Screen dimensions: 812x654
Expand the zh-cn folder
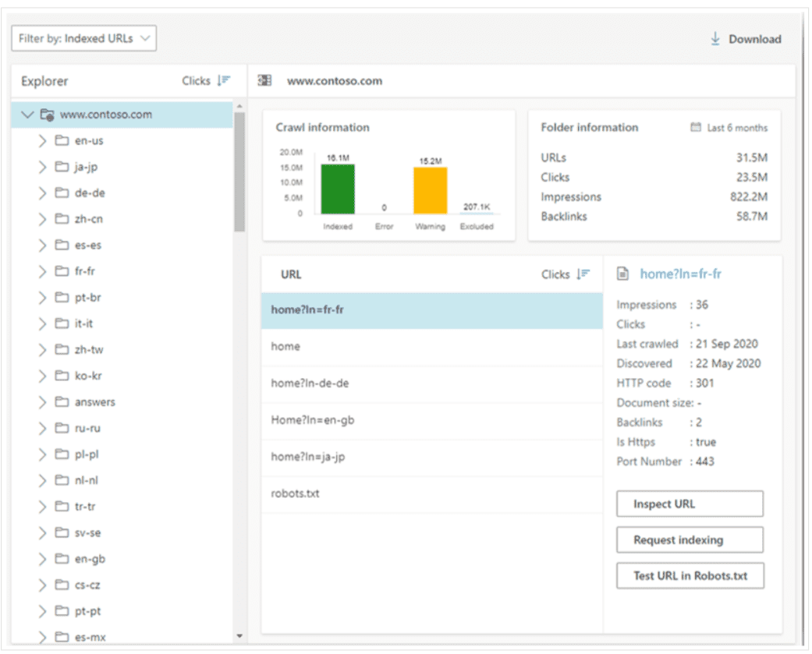tap(42, 219)
